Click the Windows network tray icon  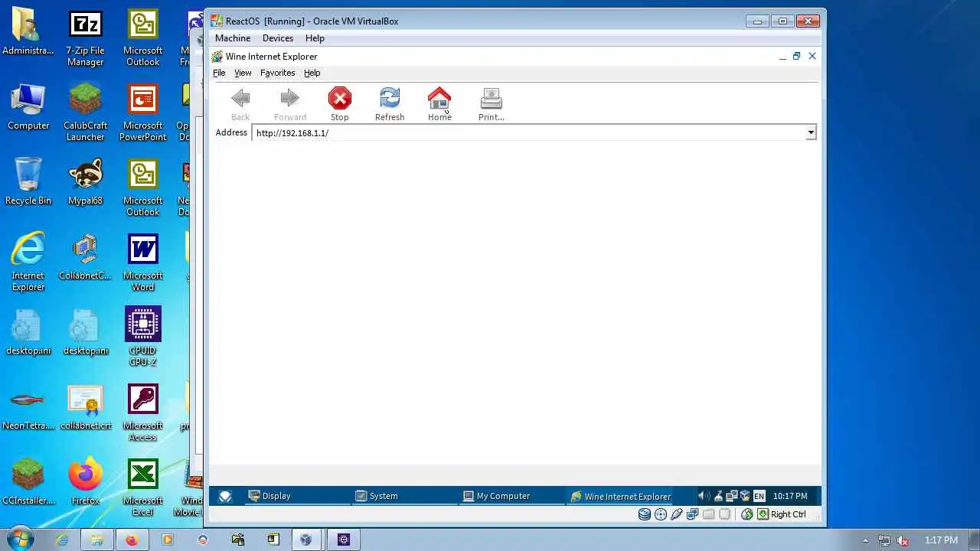[x=884, y=540]
